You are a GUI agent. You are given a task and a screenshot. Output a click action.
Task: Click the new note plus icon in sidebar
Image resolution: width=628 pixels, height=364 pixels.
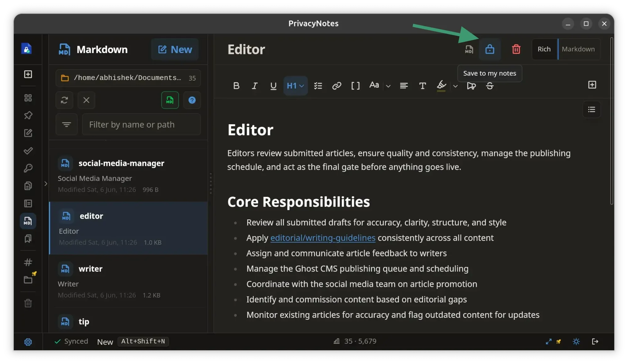click(28, 74)
